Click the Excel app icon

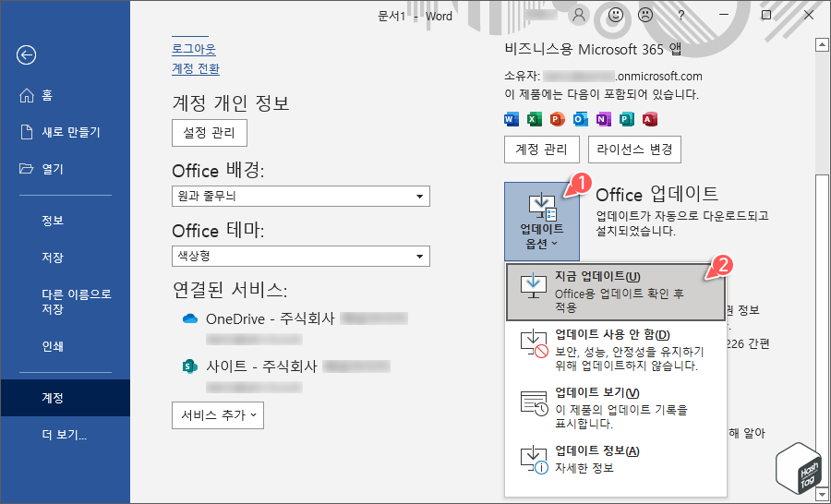tap(535, 119)
